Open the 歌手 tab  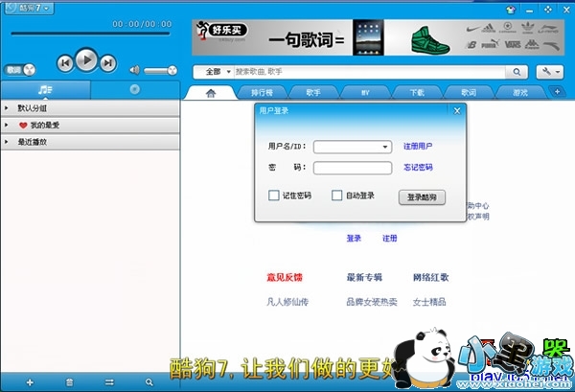pyautogui.click(x=313, y=93)
